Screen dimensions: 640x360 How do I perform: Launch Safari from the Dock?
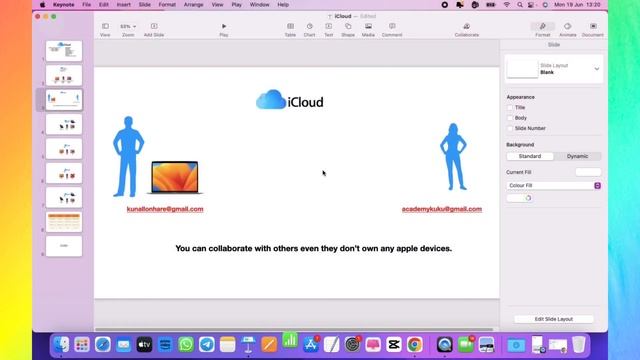[x=102, y=344]
